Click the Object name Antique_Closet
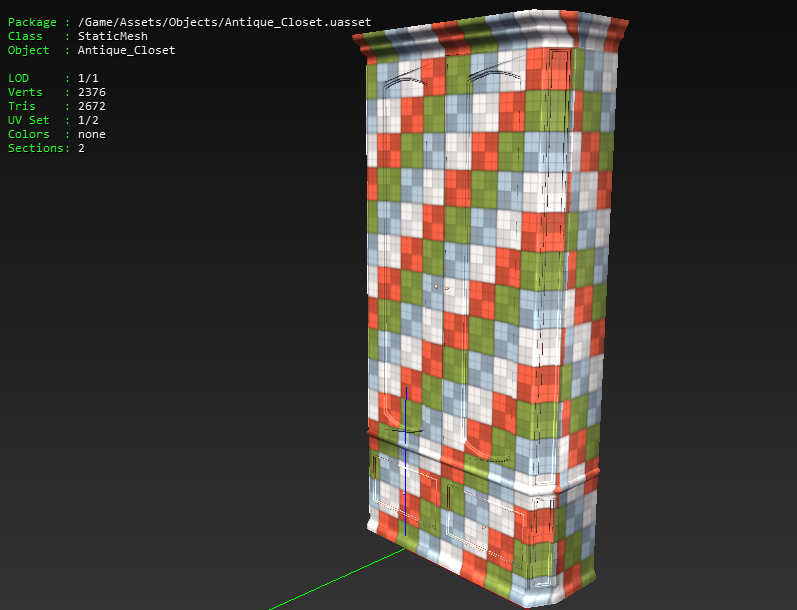Screen dimensions: 797x610 pos(127,50)
